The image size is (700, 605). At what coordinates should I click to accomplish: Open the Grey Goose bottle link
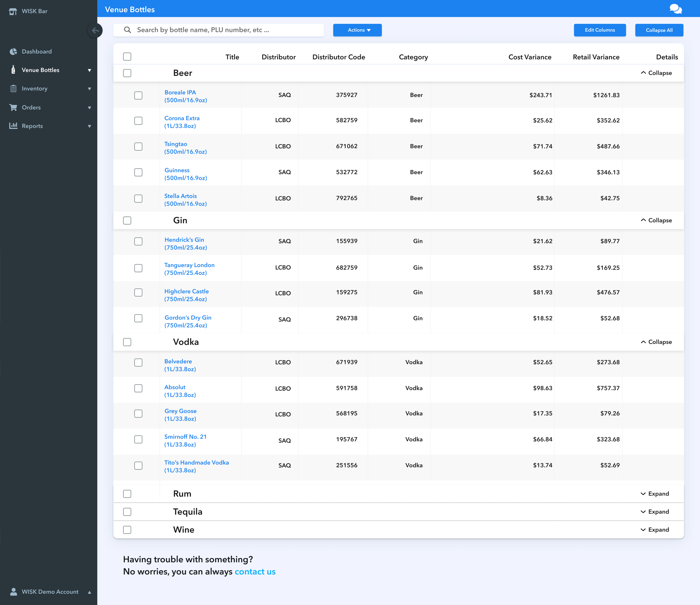[x=180, y=415]
